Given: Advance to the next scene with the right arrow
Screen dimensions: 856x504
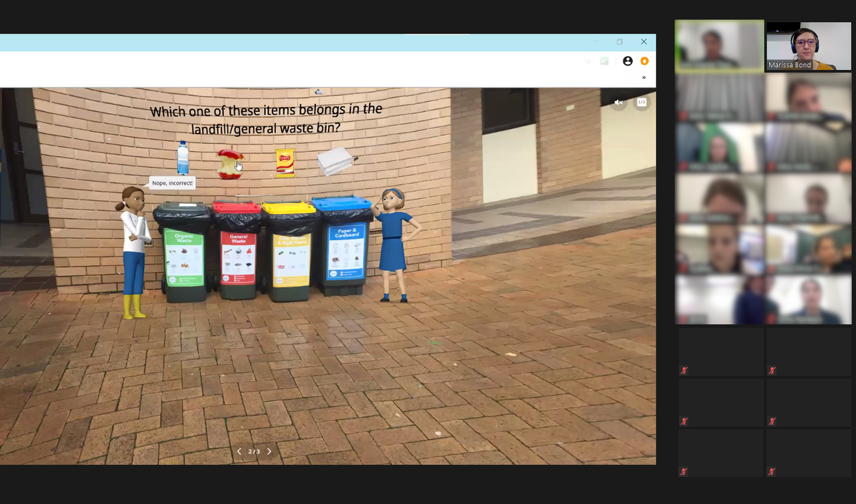Looking at the screenshot, I should [x=270, y=451].
